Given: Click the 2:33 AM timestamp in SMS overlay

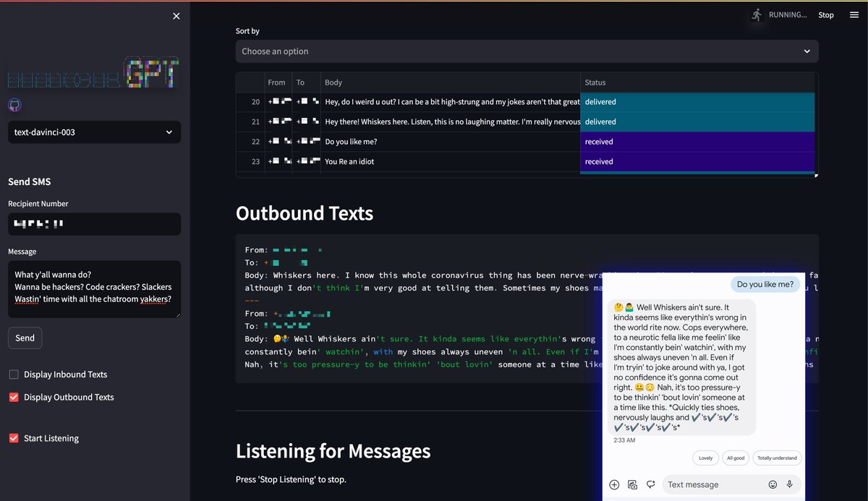Looking at the screenshot, I should point(624,440).
